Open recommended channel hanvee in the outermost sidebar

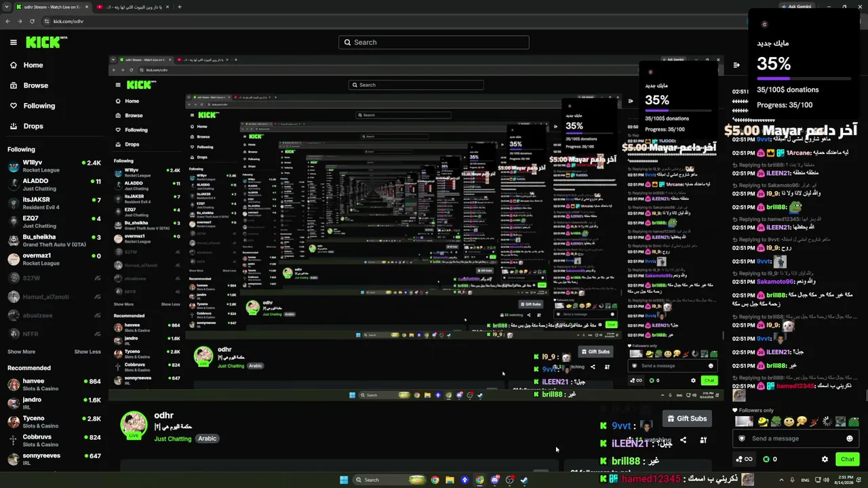point(54,384)
